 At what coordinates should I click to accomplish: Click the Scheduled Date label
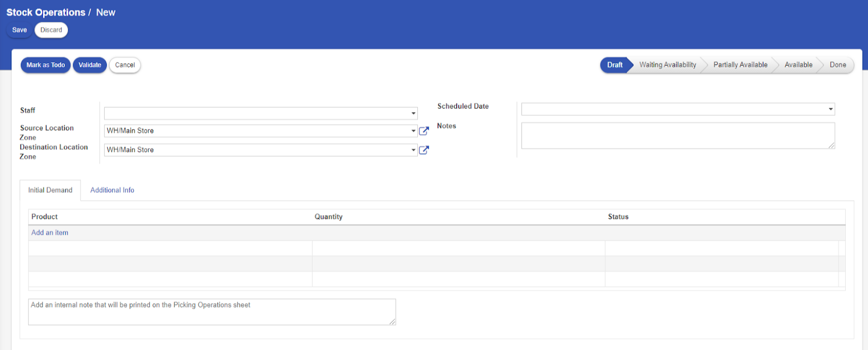tap(463, 106)
